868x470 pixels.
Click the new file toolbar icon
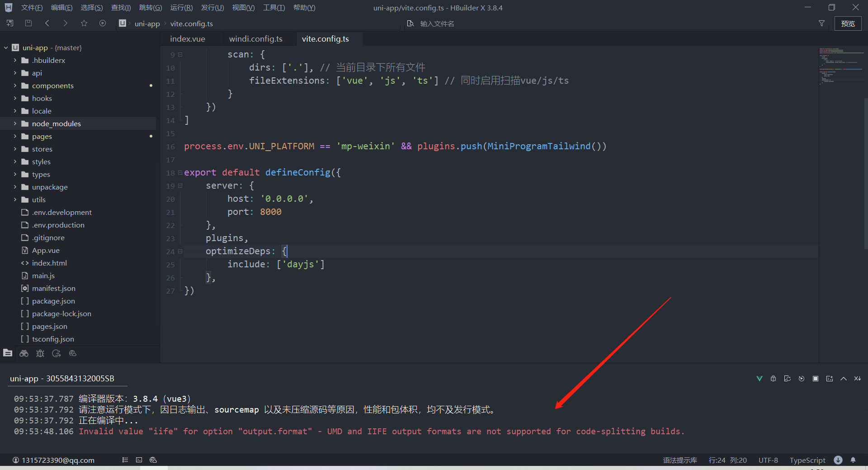10,23
